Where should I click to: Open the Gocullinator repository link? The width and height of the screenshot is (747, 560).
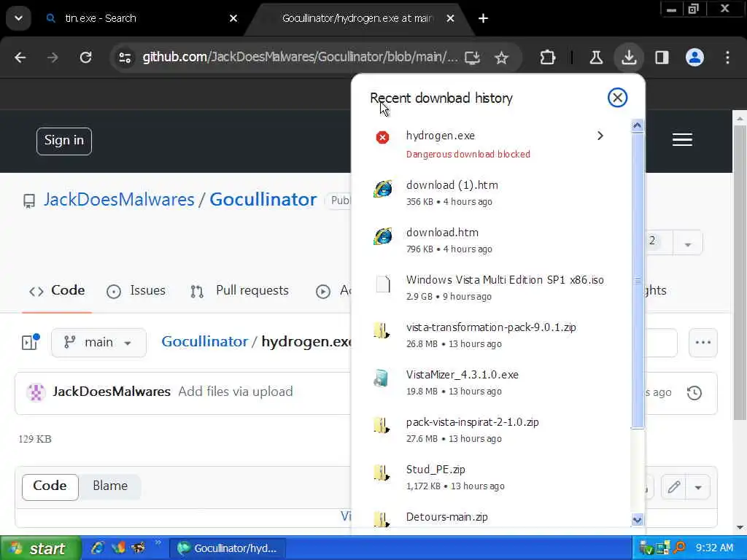263,200
